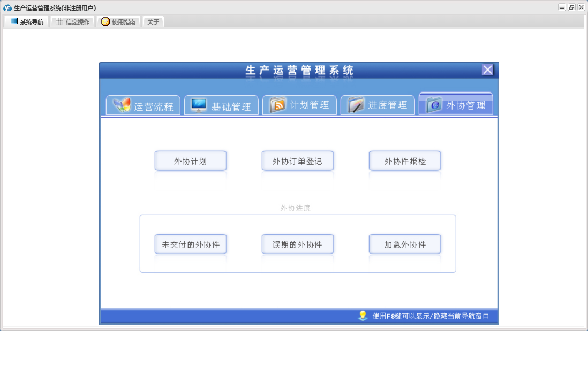Click the 信息操作 grid icon
The width and height of the screenshot is (588, 383).
59,22
